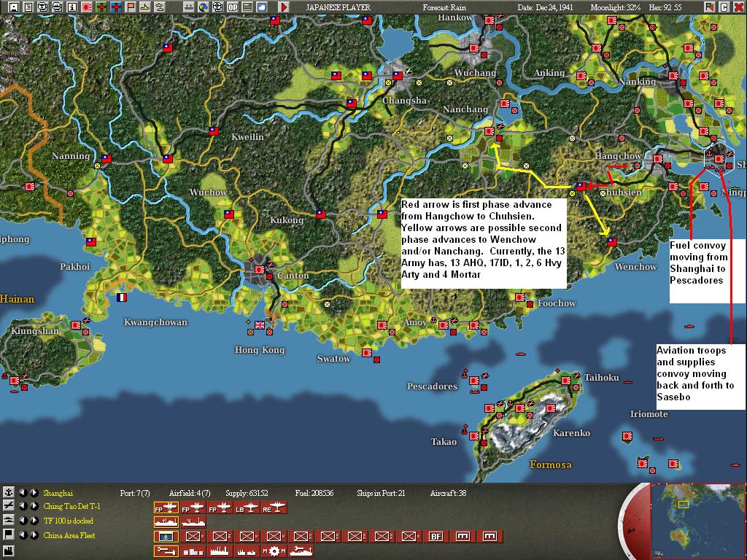
Task: Click the 'Fuel: 208536' value
Action: [314, 493]
